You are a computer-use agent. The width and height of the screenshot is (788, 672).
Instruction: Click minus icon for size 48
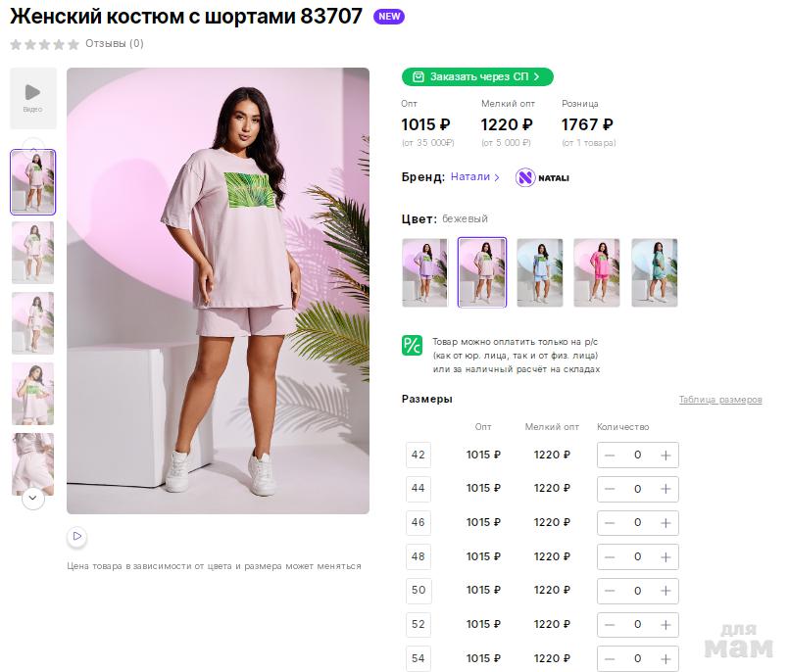(x=610, y=556)
